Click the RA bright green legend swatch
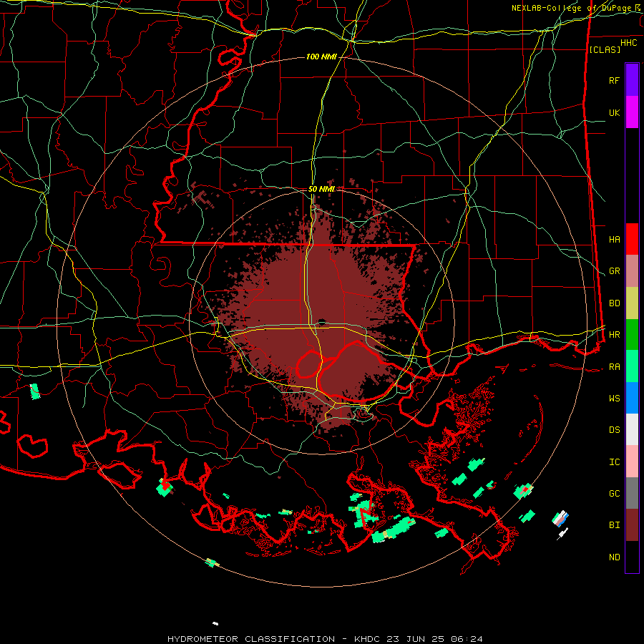The width and height of the screenshot is (644, 644). click(x=632, y=366)
